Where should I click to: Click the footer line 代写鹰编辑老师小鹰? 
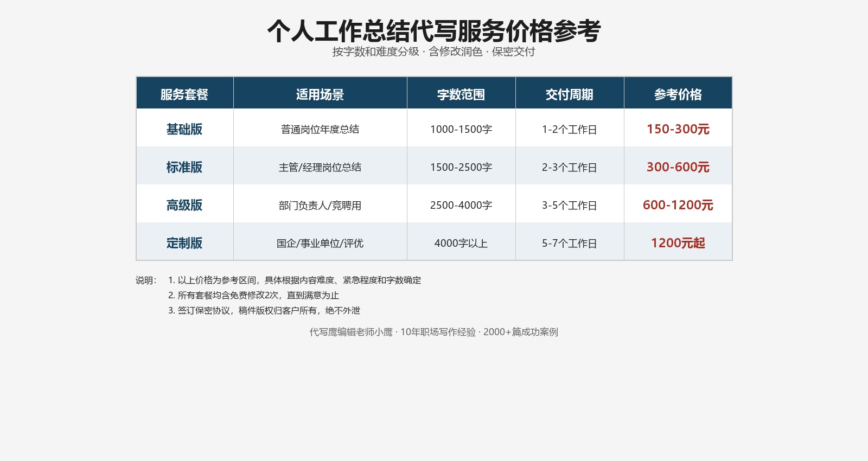point(434,331)
